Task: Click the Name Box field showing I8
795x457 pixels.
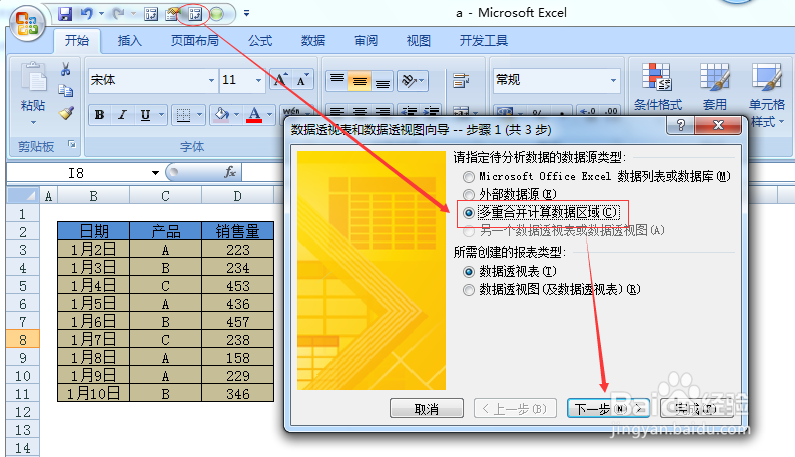Action: 76,173
